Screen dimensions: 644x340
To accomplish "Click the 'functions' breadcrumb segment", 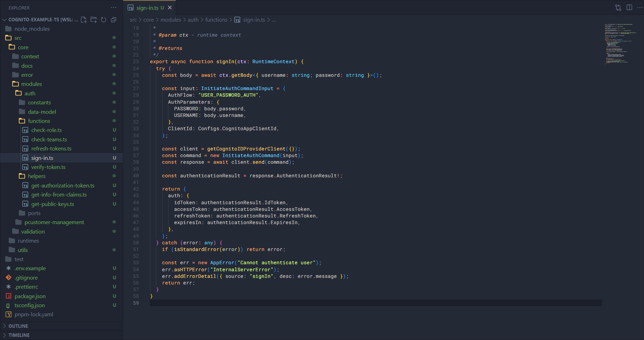I will (216, 20).
